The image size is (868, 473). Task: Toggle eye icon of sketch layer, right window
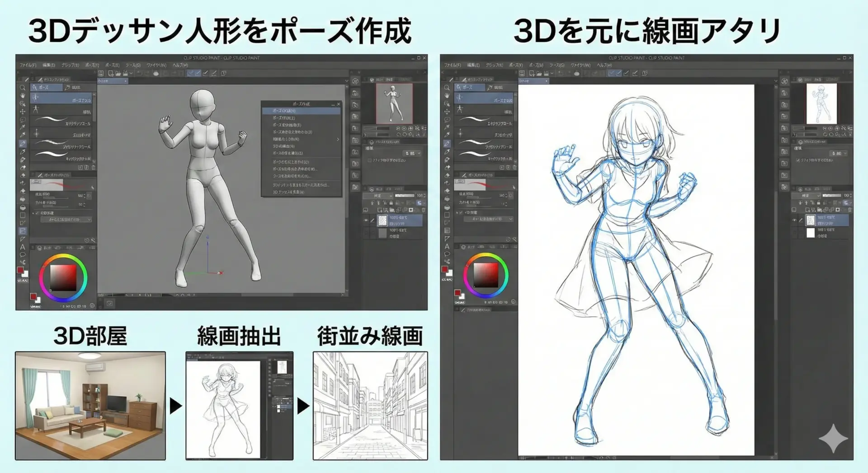click(x=794, y=220)
